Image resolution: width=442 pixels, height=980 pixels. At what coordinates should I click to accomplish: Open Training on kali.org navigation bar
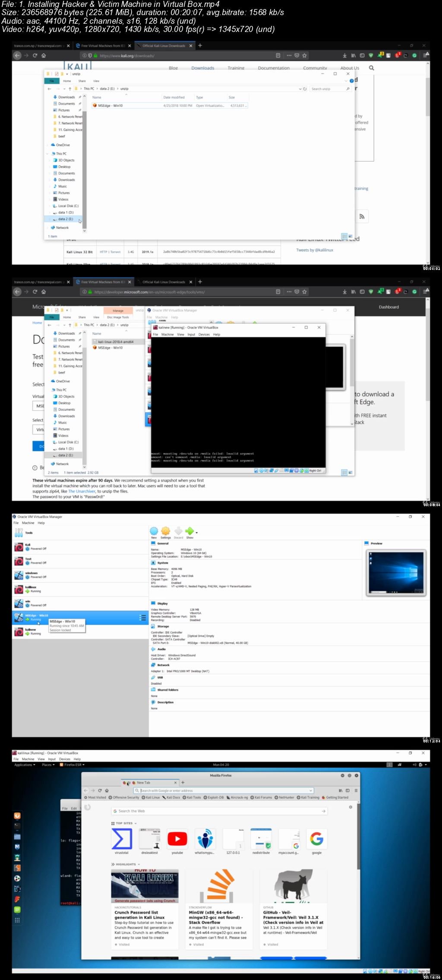[x=236, y=68]
